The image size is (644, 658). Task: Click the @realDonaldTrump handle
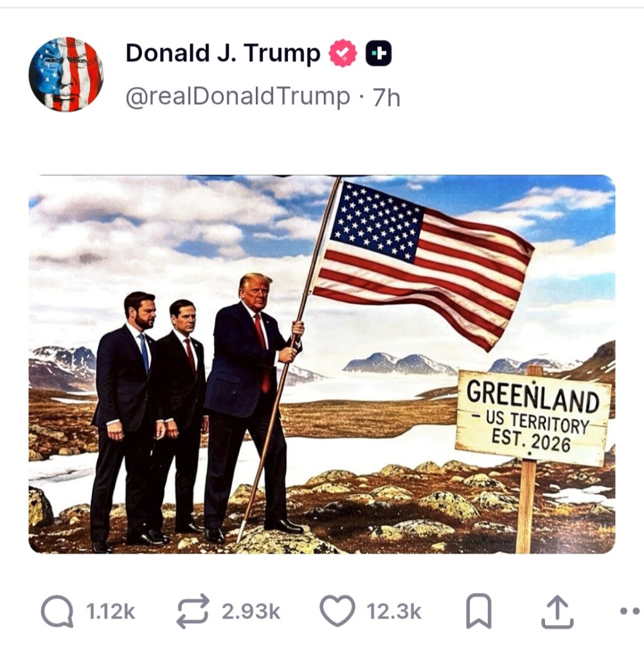(238, 96)
